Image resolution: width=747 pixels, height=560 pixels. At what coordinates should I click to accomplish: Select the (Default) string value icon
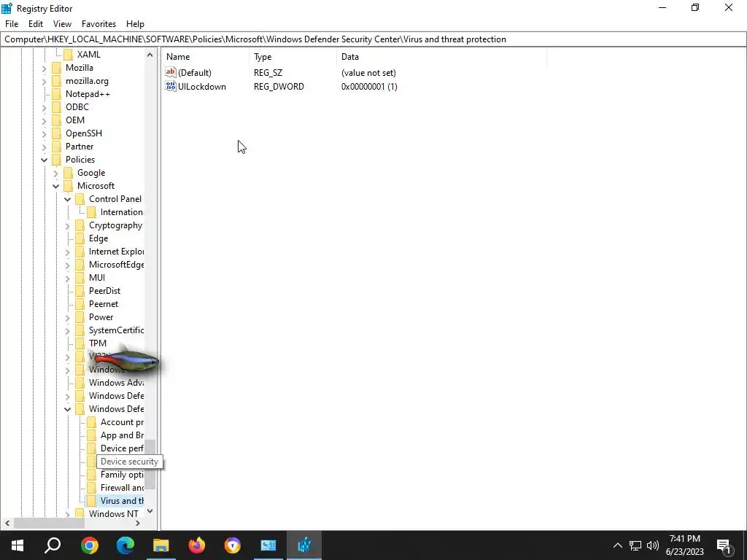171,72
